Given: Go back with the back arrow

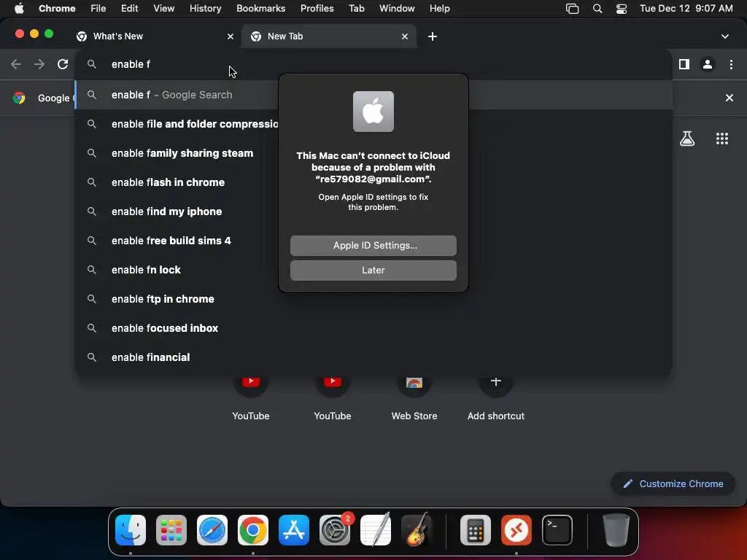Looking at the screenshot, I should pyautogui.click(x=16, y=64).
